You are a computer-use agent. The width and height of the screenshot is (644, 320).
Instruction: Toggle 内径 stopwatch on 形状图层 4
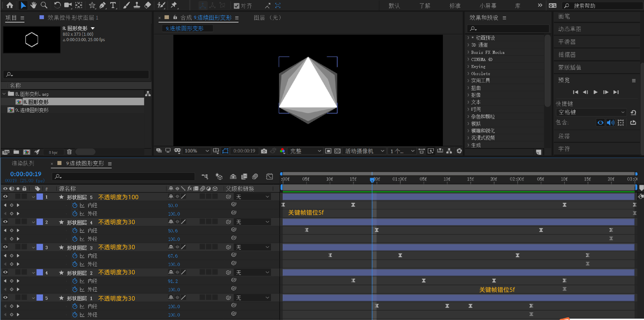tap(75, 230)
